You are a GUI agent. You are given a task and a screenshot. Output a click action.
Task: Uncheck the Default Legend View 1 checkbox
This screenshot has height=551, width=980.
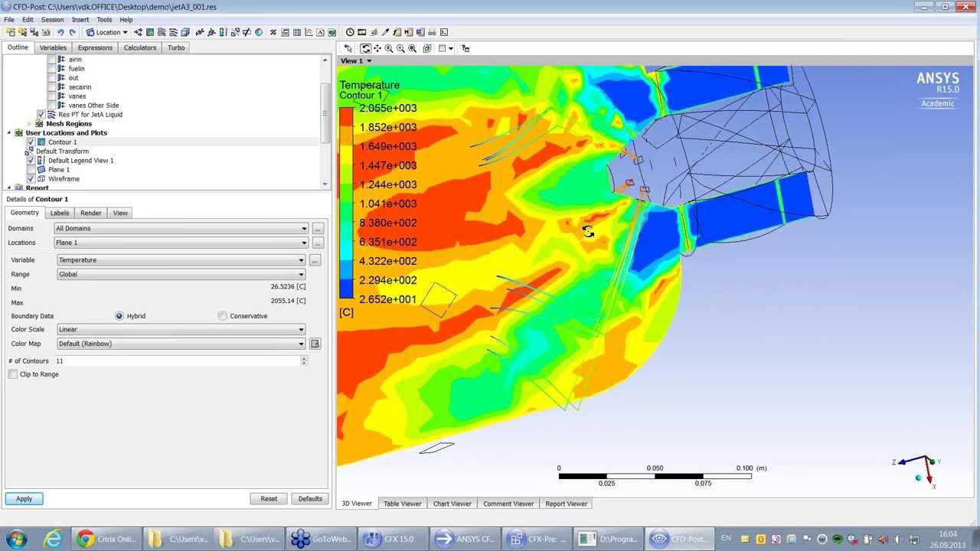pos(31,161)
